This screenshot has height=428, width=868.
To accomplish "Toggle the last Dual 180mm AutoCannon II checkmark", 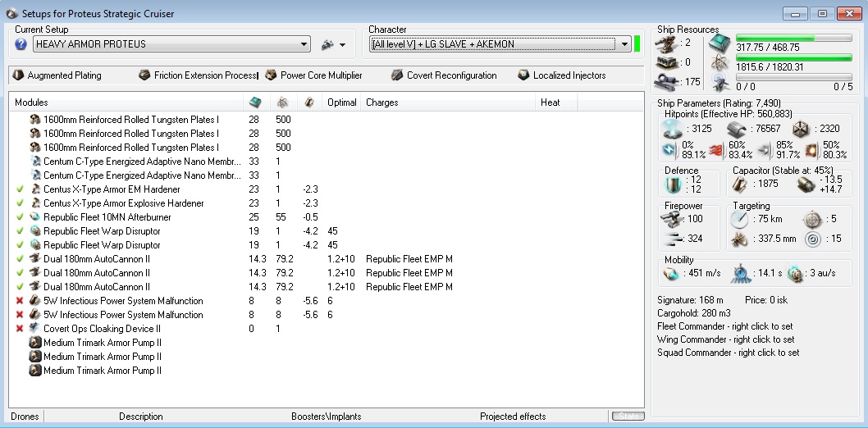I will tap(20, 286).
